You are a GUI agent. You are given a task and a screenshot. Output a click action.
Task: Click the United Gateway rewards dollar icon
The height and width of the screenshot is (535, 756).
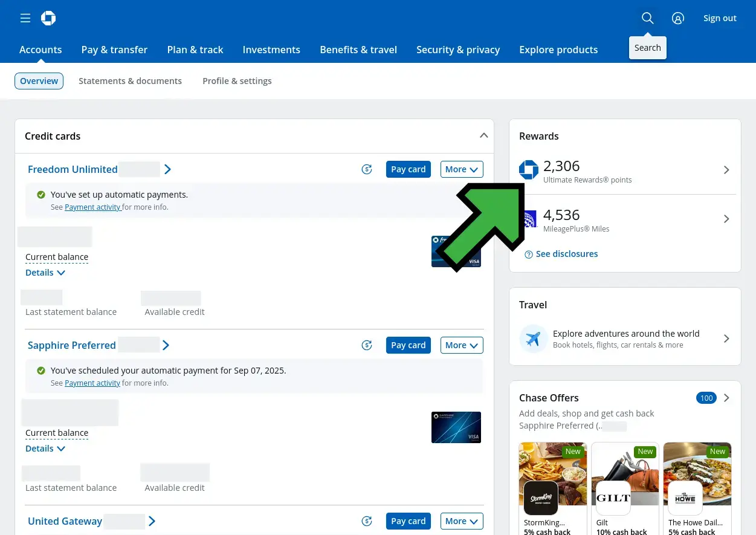click(367, 521)
